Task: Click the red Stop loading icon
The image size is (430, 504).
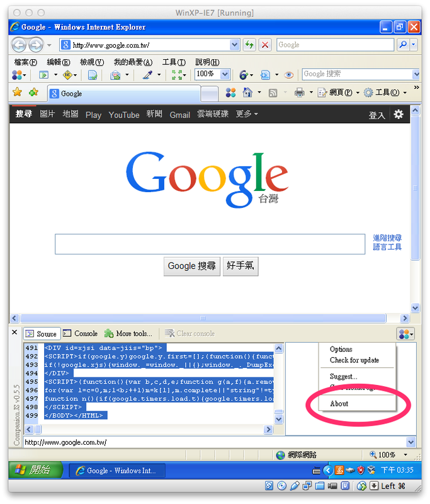Action: [x=265, y=45]
